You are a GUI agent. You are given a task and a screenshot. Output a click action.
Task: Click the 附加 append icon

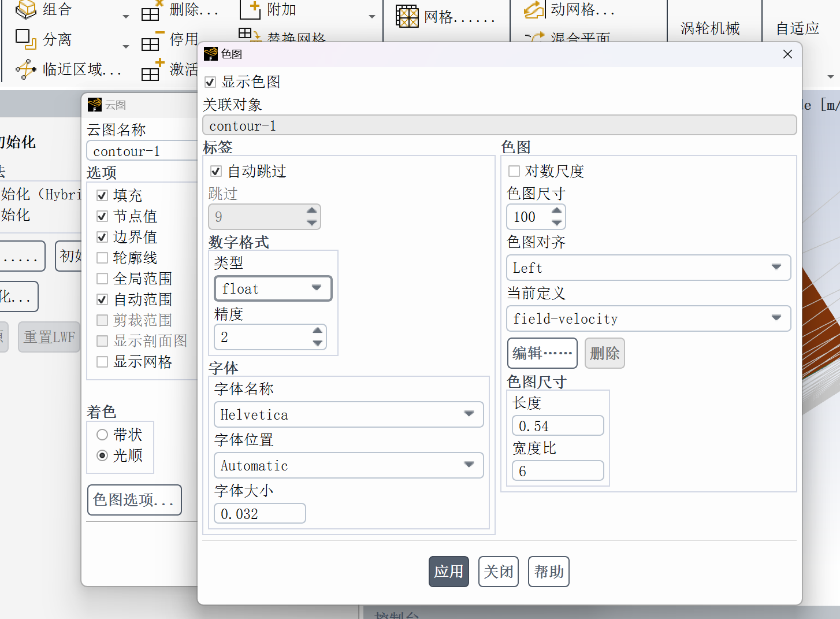click(x=250, y=9)
